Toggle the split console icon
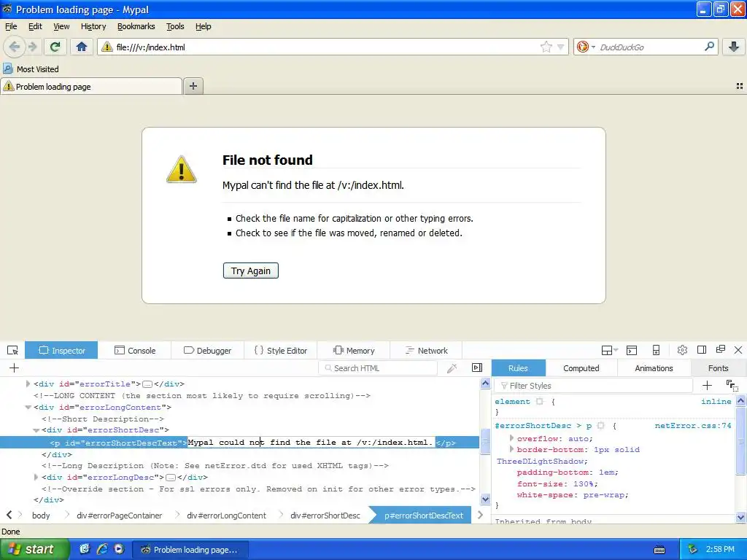The image size is (747, 560). click(x=632, y=351)
